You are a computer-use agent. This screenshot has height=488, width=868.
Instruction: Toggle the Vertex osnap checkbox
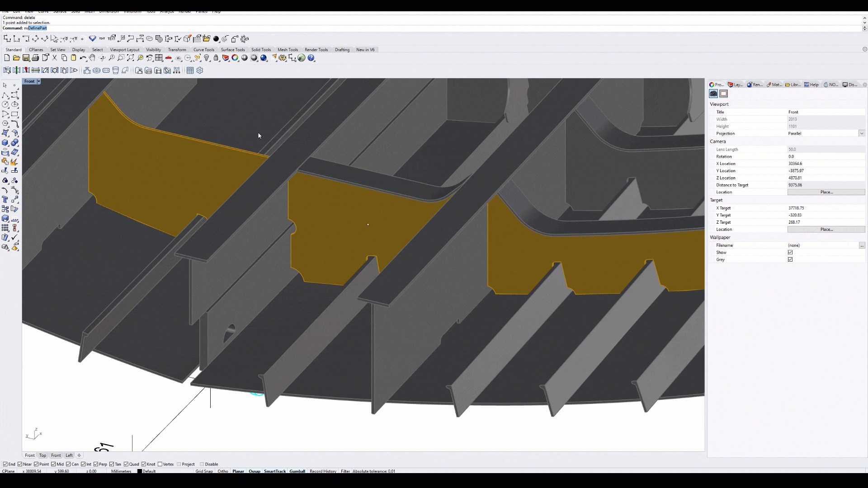160,464
